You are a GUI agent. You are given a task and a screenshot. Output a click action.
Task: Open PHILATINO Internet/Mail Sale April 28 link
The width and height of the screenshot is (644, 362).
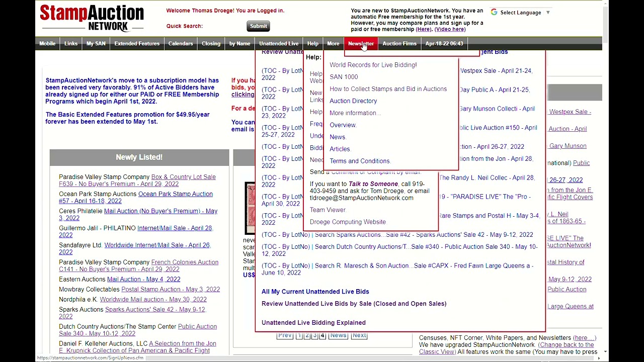(x=136, y=232)
